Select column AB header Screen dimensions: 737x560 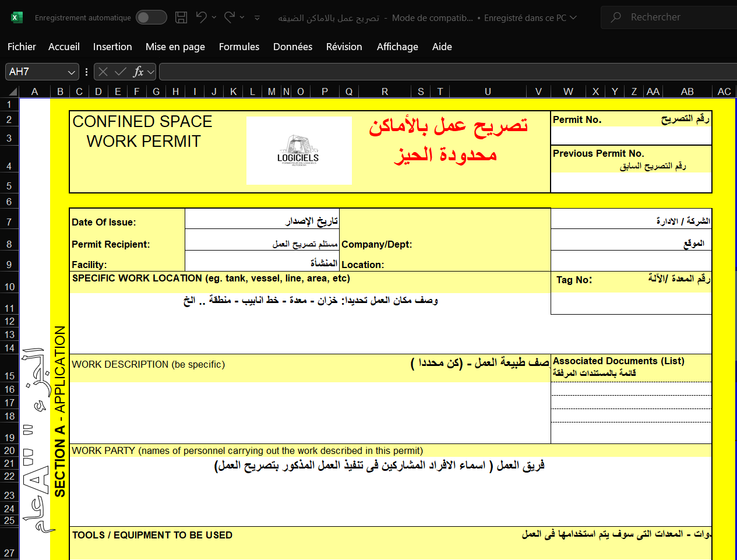coord(687,91)
